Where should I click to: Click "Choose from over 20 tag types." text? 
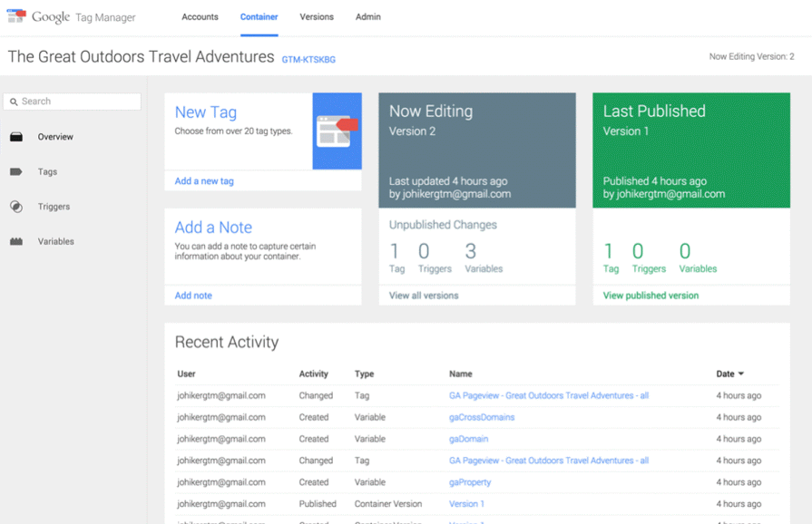pos(233,131)
